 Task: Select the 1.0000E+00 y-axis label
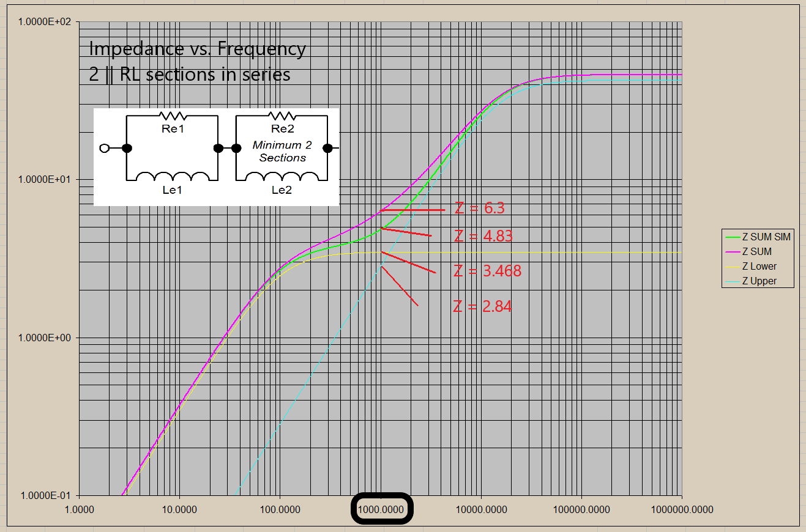pyautogui.click(x=45, y=338)
